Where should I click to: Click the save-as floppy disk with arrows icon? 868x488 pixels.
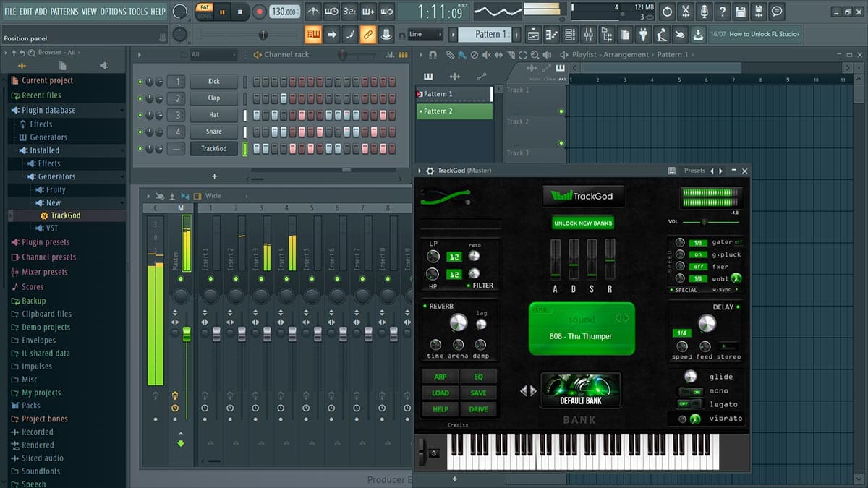pos(759,12)
